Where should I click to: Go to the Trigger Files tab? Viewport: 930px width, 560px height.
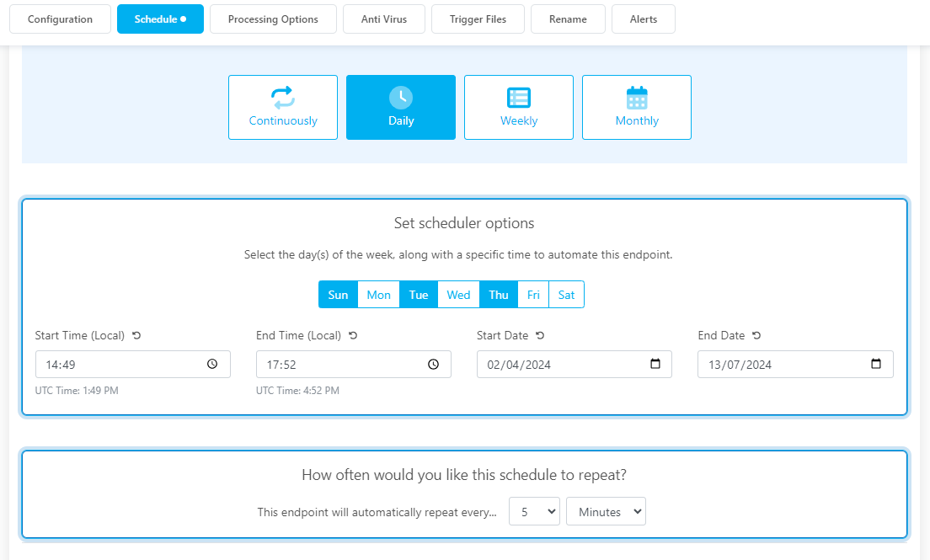[x=478, y=19]
